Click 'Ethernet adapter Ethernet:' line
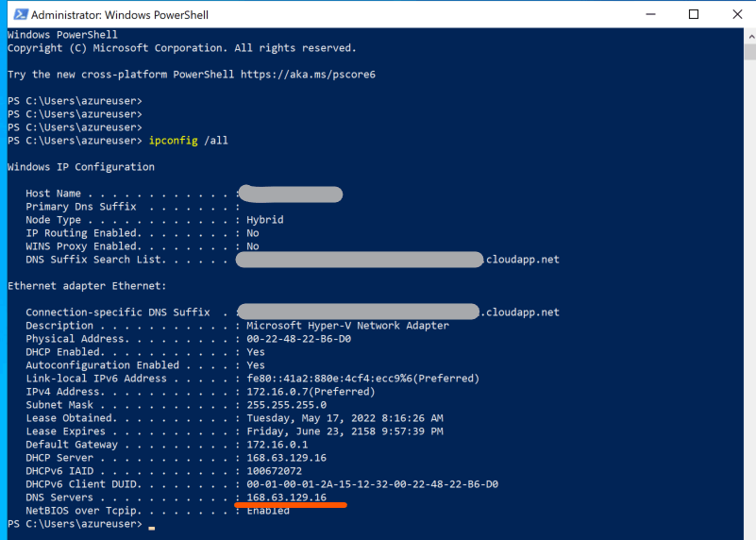This screenshot has height=540, width=756. (87, 286)
